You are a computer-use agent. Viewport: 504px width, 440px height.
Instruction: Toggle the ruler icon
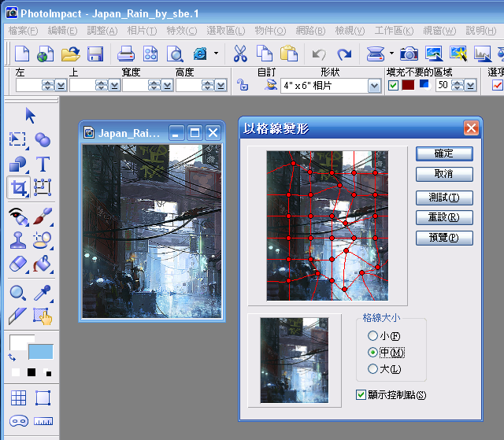point(43,421)
